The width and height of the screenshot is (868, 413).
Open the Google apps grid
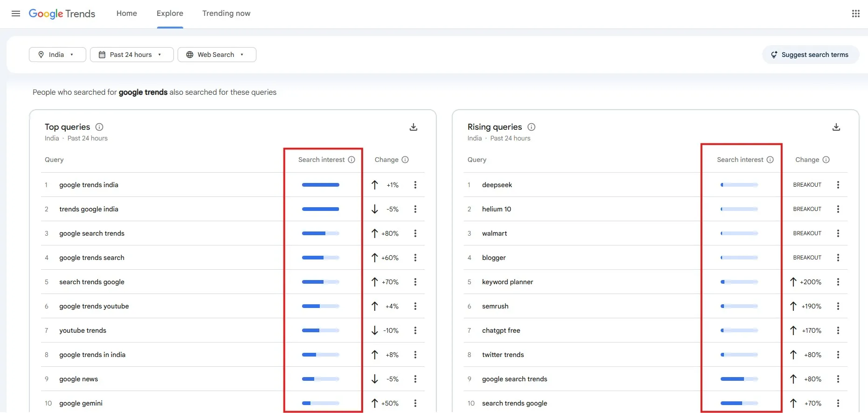855,14
